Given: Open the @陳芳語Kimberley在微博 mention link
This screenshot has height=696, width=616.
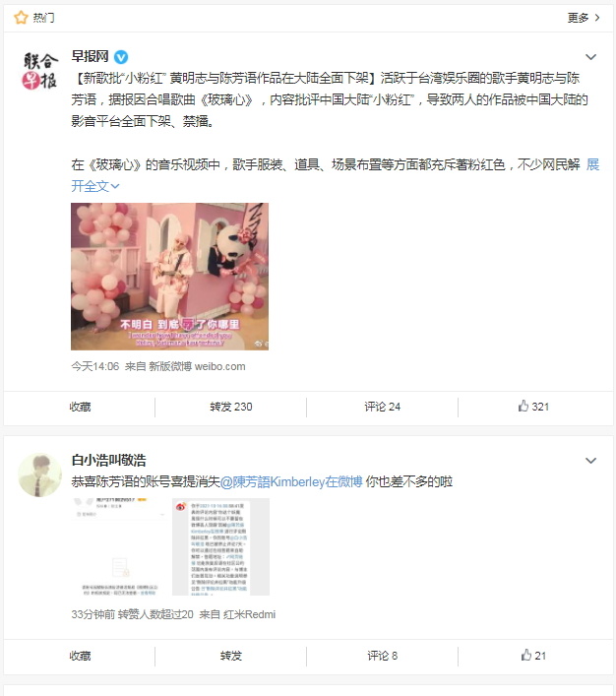Looking at the screenshot, I should coord(291,481).
